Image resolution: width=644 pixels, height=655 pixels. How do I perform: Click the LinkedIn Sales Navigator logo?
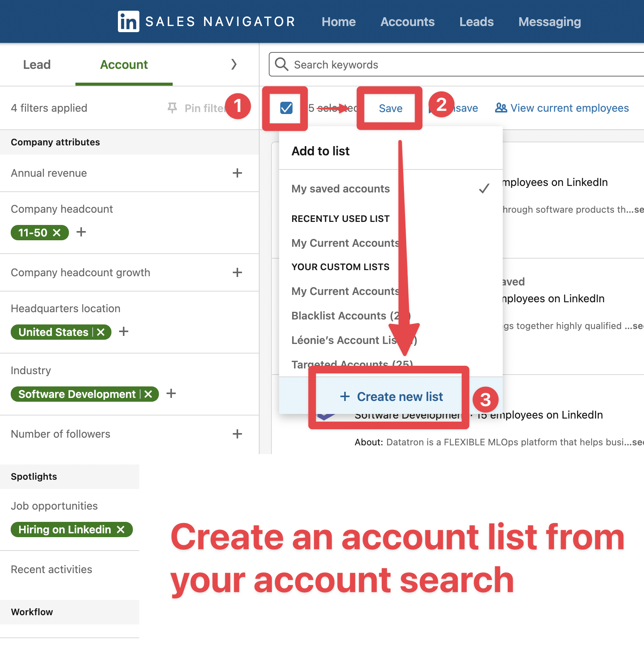(x=129, y=21)
